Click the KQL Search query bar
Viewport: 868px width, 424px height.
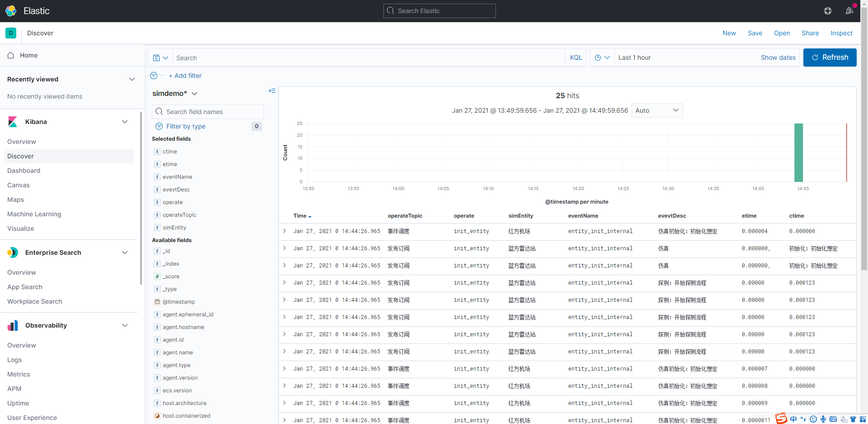[368, 58]
